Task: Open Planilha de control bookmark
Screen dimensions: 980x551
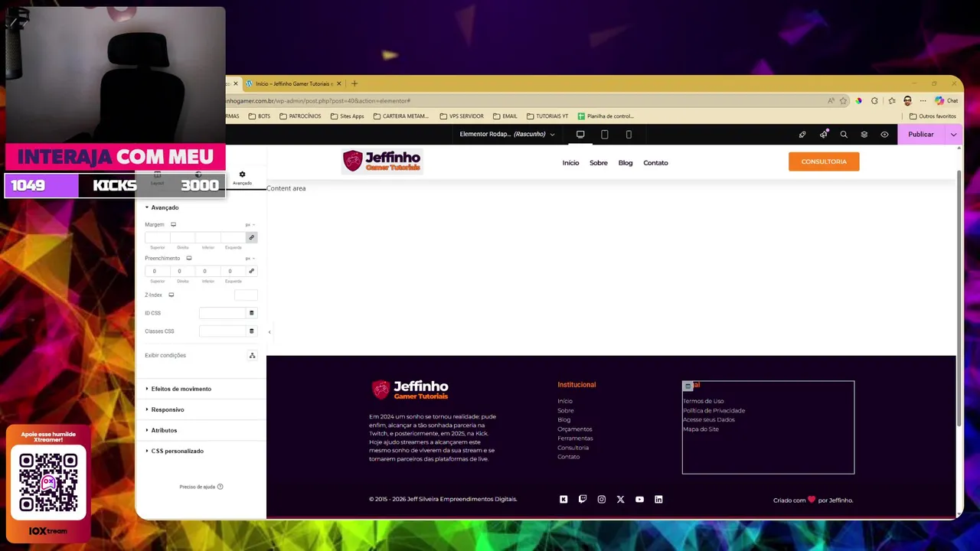Action: coord(606,116)
